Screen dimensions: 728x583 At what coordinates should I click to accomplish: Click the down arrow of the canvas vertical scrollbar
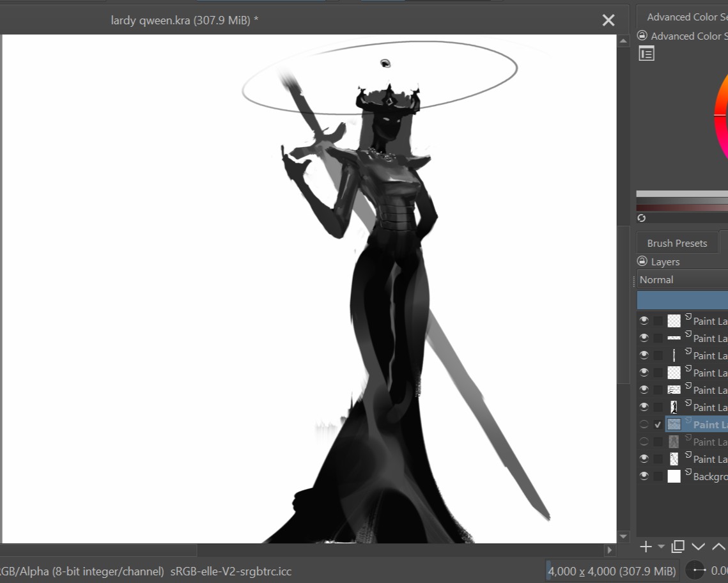point(623,536)
